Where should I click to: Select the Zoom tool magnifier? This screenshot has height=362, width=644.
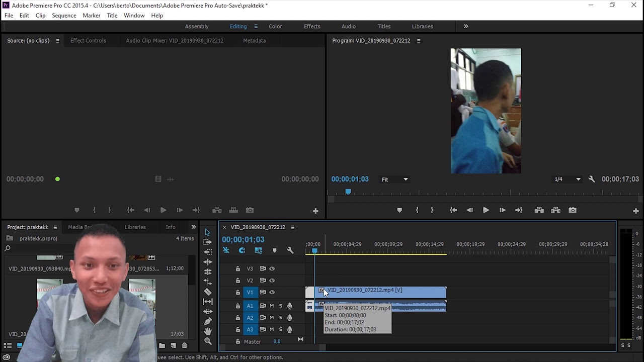pyautogui.click(x=207, y=341)
